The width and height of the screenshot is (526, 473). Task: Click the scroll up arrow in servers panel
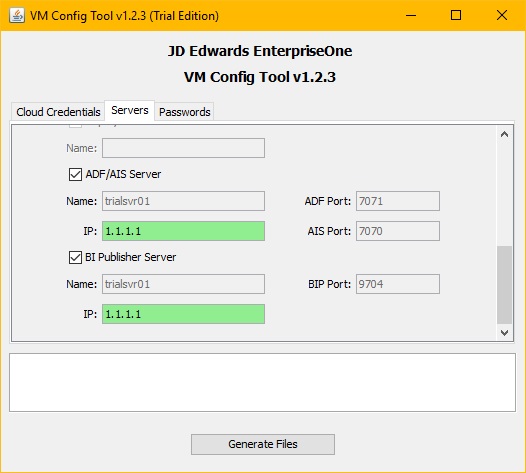tap(504, 135)
